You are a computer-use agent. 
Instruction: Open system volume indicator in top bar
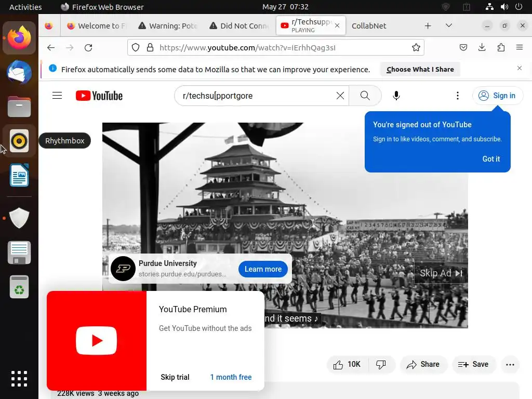click(x=504, y=7)
